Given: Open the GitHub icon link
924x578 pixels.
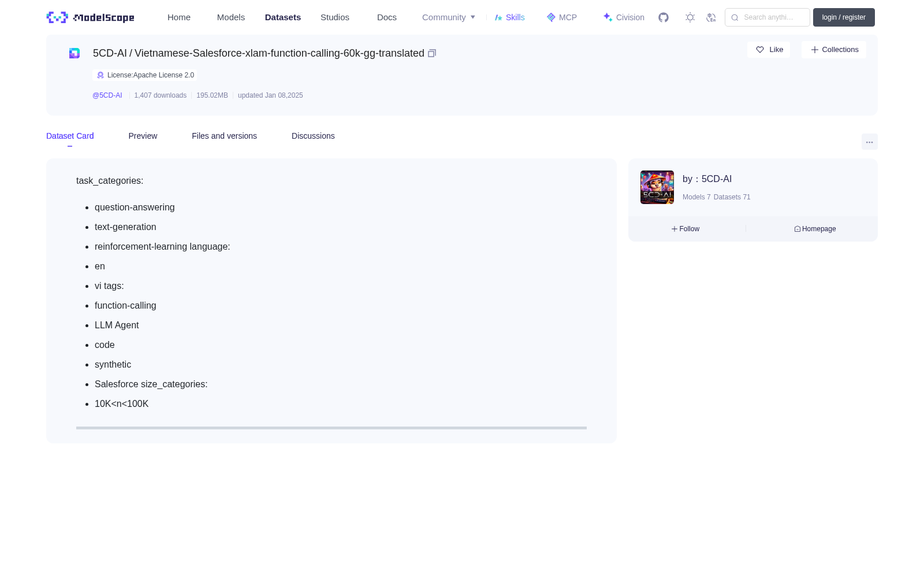Looking at the screenshot, I should (x=664, y=17).
